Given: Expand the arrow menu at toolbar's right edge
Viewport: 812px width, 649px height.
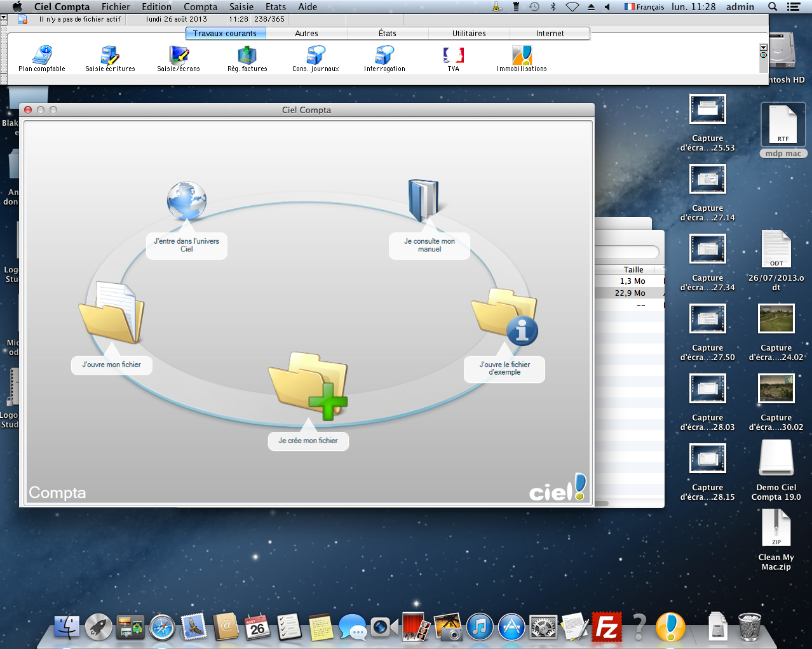Looking at the screenshot, I should pos(763,48).
